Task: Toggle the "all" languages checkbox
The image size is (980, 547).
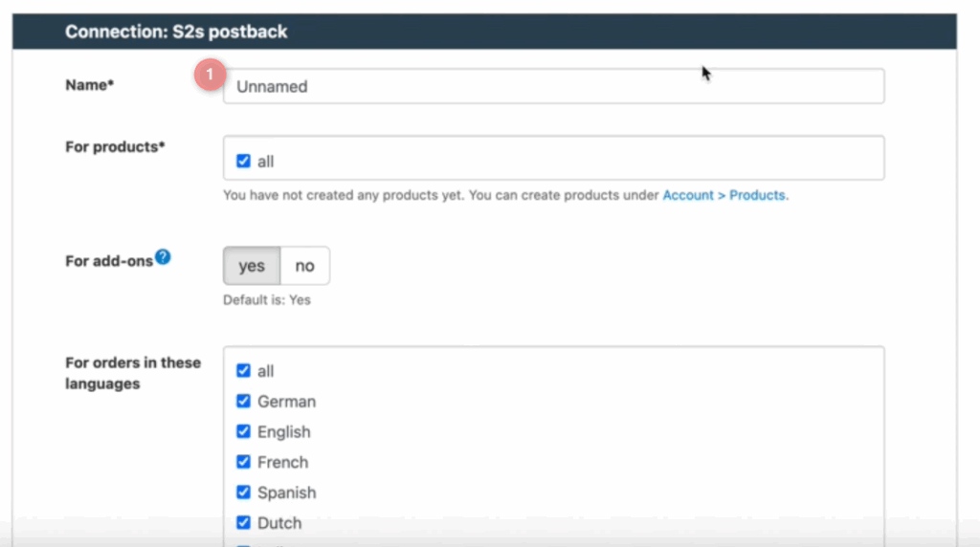Action: coord(243,371)
